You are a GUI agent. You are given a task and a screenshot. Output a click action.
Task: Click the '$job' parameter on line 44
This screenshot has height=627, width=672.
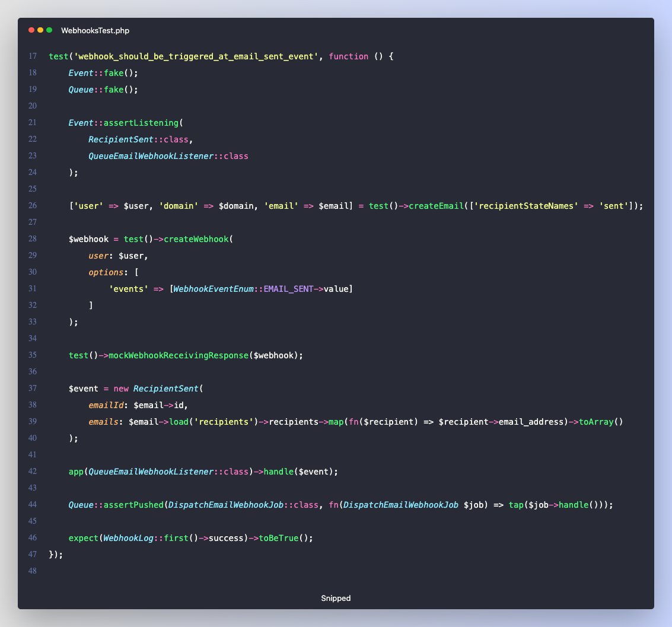pyautogui.click(x=473, y=505)
